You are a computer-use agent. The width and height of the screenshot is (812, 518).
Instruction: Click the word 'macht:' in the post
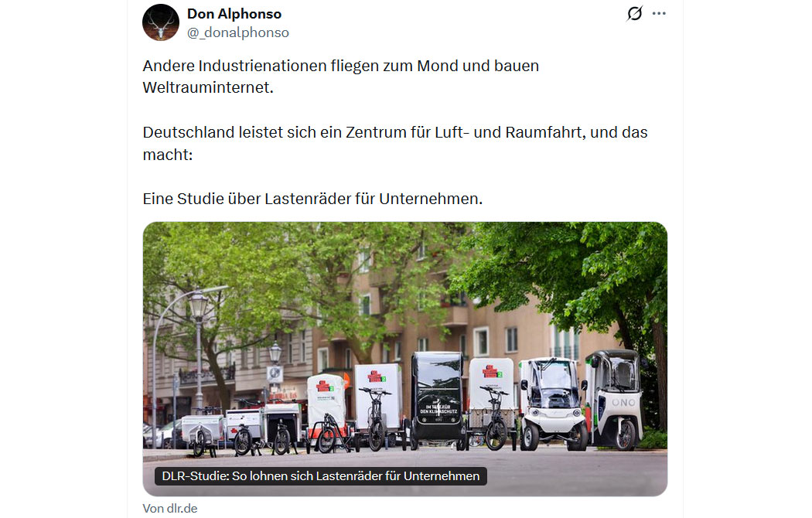(x=168, y=155)
